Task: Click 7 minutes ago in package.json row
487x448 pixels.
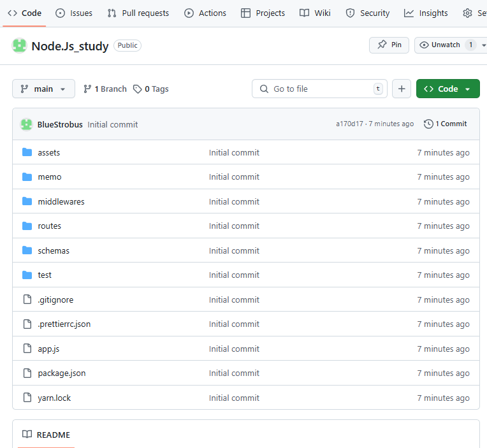Action: pyautogui.click(x=443, y=373)
